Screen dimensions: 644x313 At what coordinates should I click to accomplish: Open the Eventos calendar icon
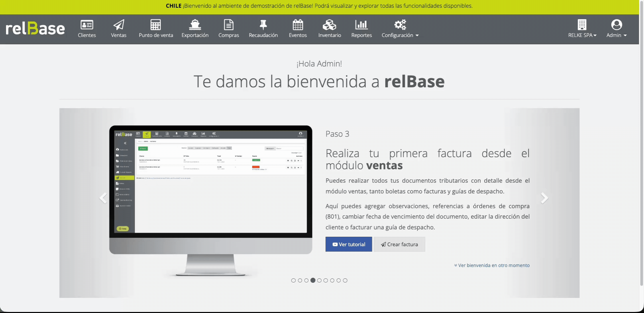tap(298, 25)
